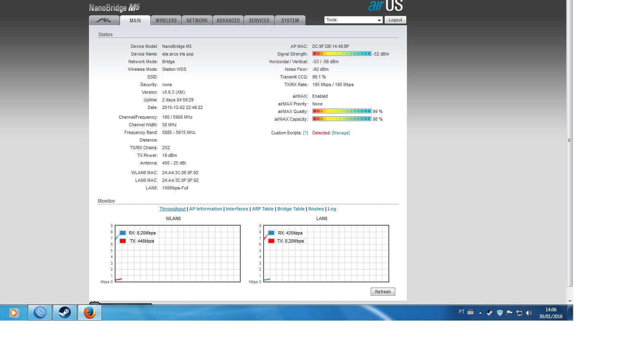The image size is (644, 362).
Task: Click the Signal Strength color bar
Action: click(x=342, y=54)
